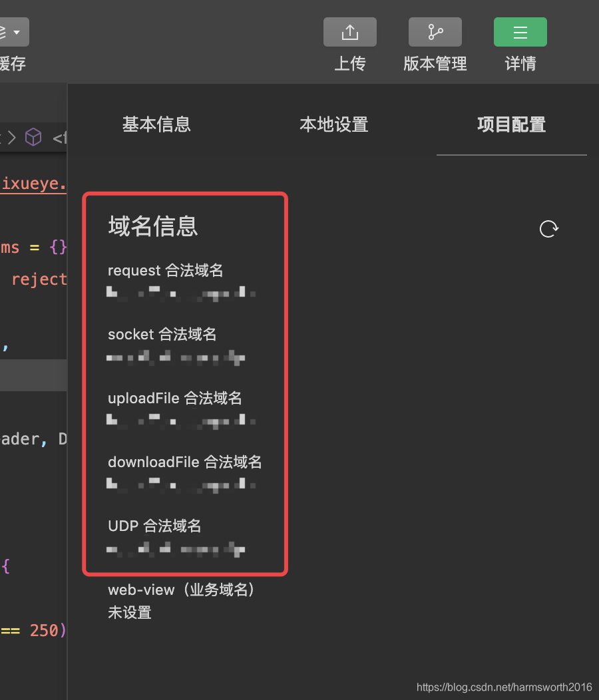The image size is (599, 700).
Task: Click the 详情 label
Action: tap(520, 63)
